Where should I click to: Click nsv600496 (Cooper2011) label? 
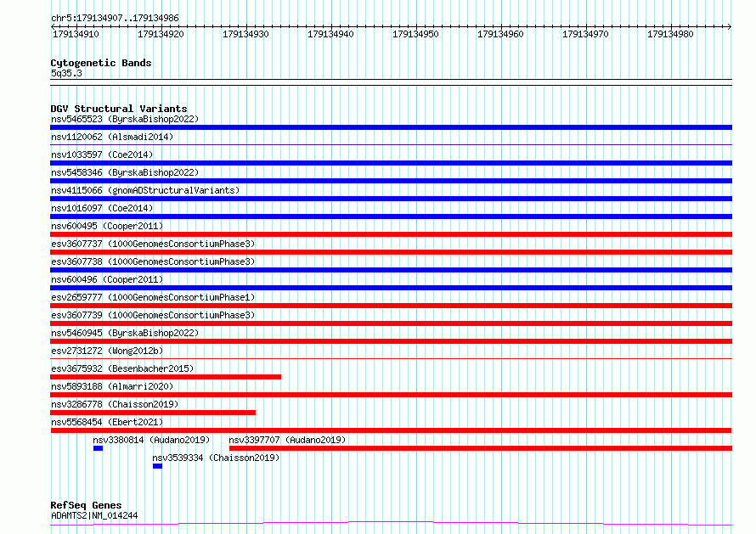107,279
